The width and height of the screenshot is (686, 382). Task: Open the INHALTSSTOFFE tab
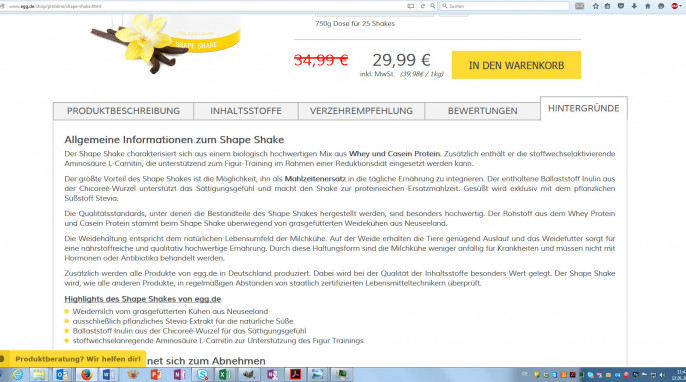point(246,111)
